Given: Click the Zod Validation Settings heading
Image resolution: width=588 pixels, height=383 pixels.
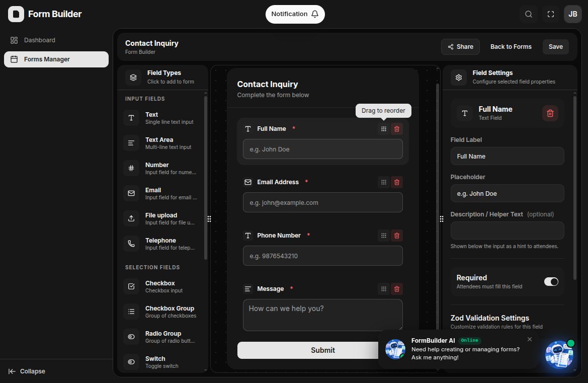Looking at the screenshot, I should pyautogui.click(x=490, y=318).
